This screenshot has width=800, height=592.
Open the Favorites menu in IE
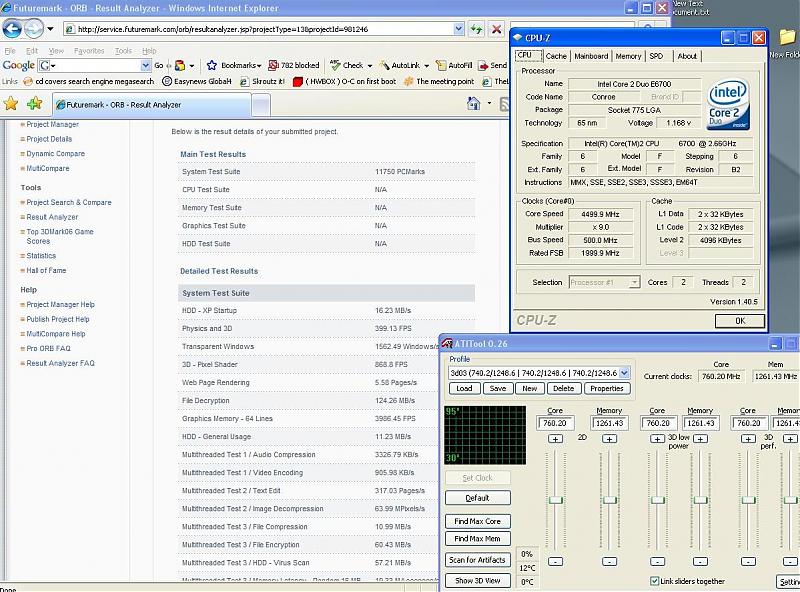tap(89, 51)
